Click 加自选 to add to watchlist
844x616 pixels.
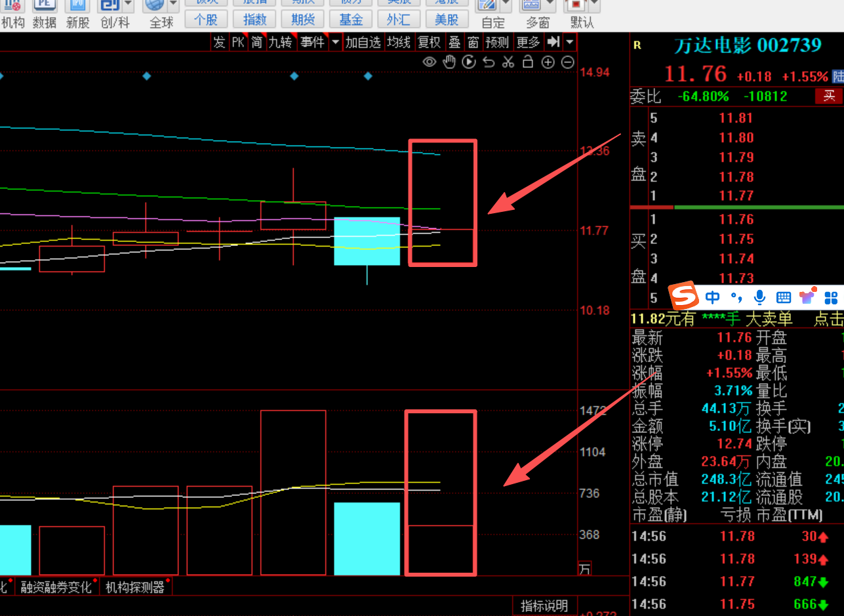tap(363, 43)
